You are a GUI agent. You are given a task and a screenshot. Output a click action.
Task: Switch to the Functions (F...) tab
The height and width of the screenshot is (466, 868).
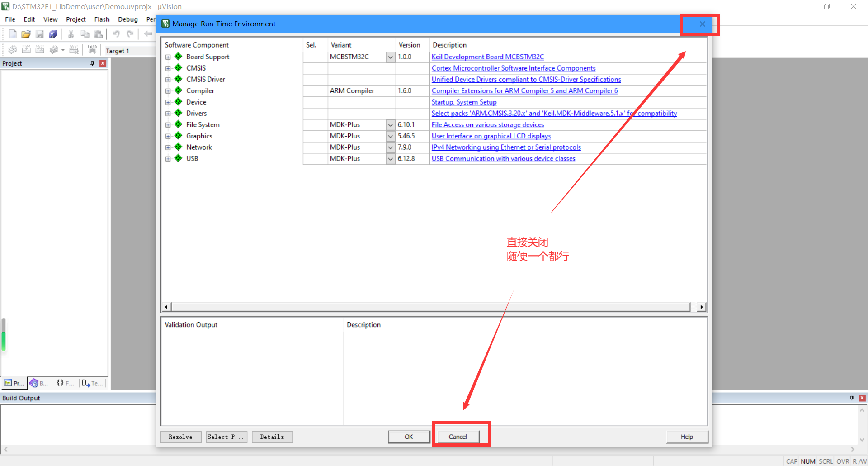pos(66,383)
